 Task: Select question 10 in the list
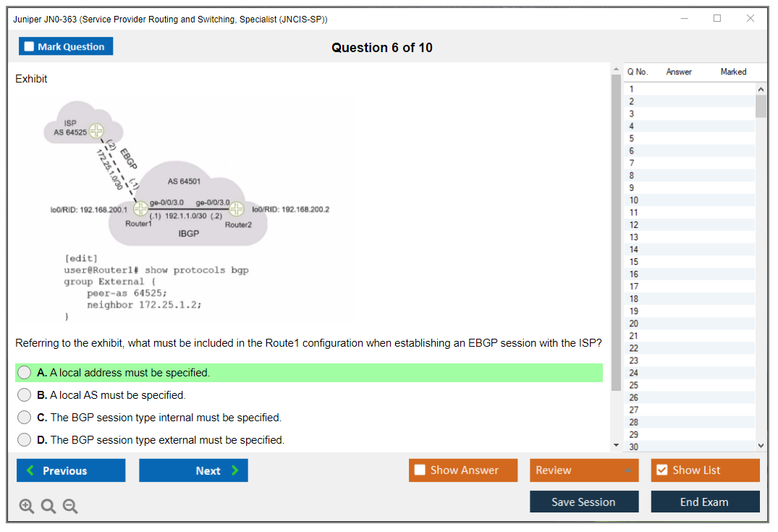point(634,200)
